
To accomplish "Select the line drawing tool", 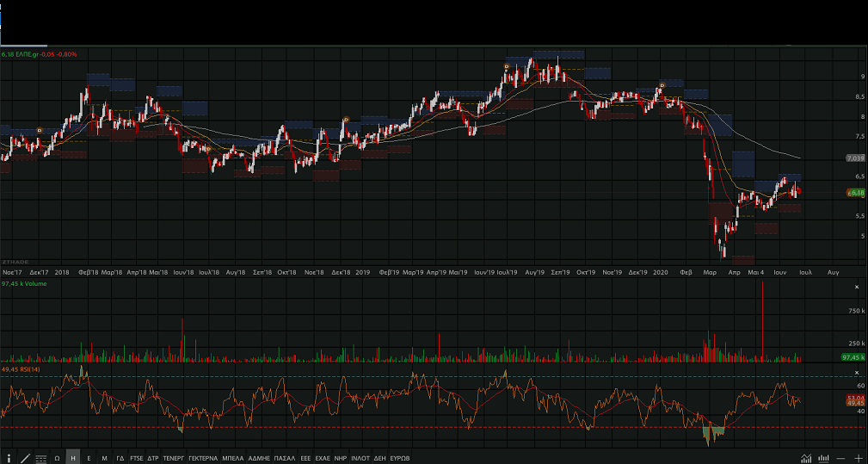I will coord(24,458).
